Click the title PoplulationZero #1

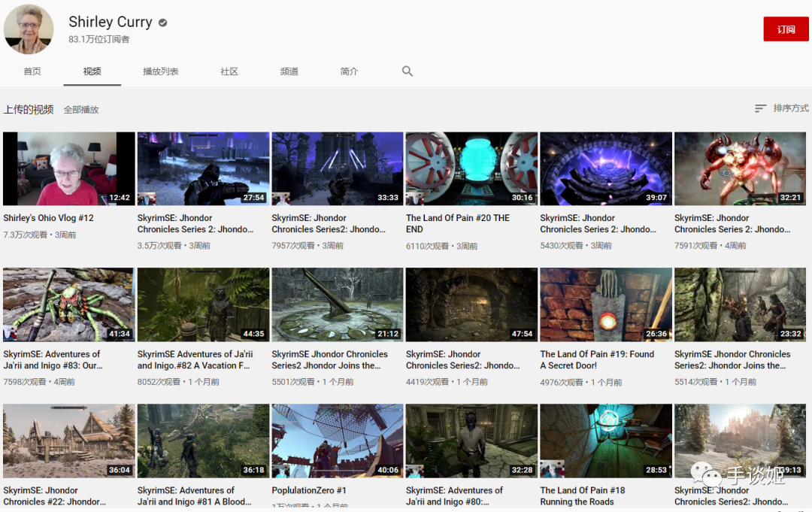(x=309, y=490)
